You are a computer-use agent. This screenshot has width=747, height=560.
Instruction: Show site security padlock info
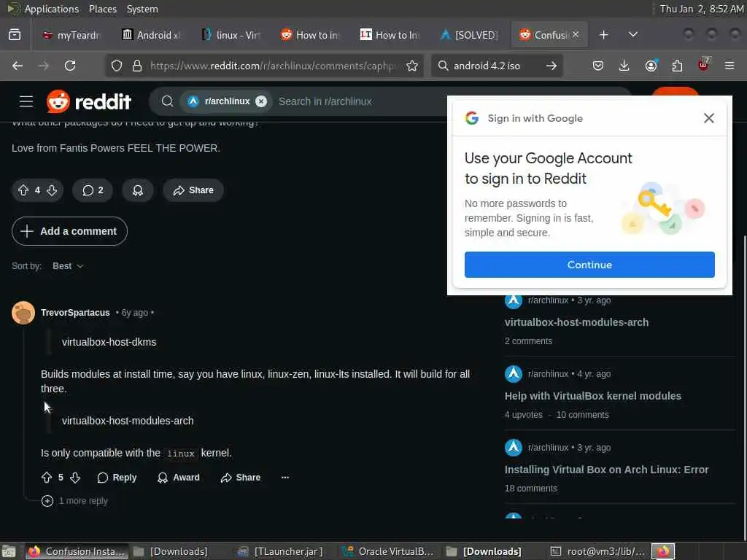(137, 66)
